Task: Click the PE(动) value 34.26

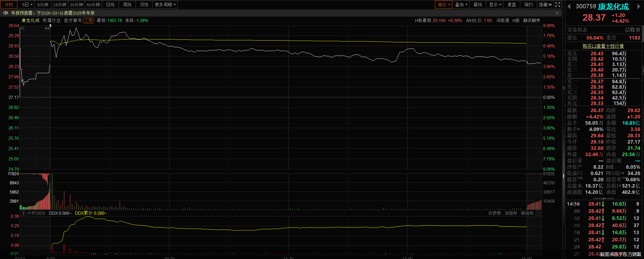Action: point(634,173)
